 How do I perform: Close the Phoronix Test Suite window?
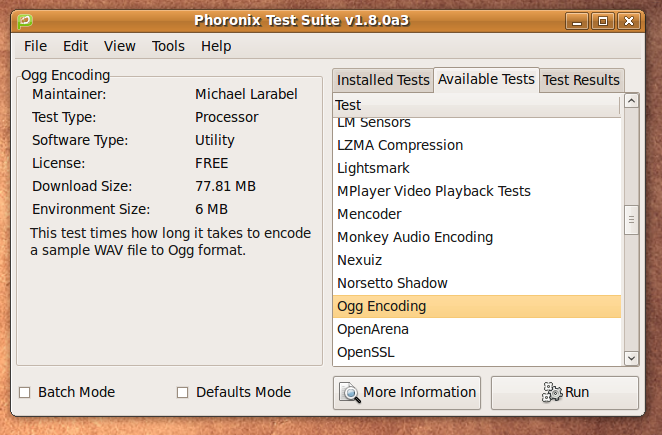pyautogui.click(x=629, y=21)
